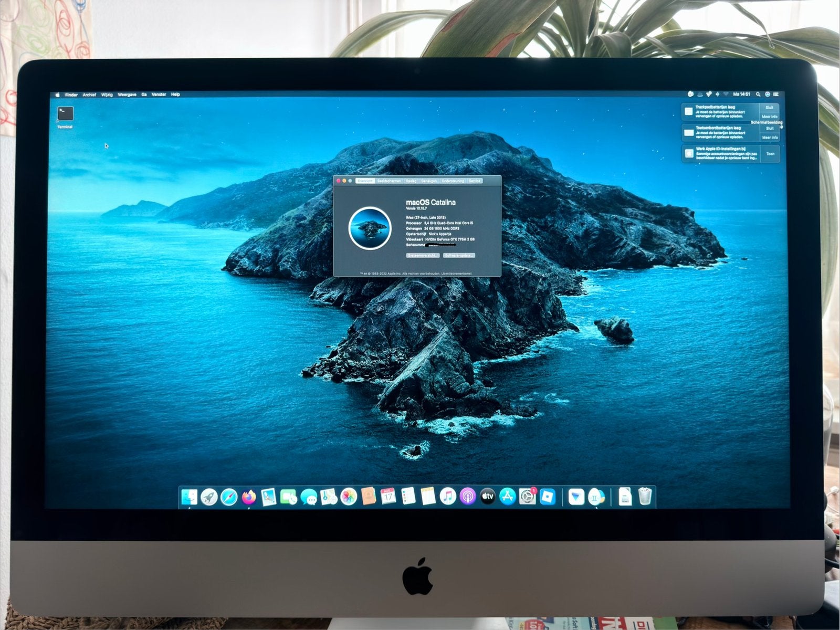Dismiss Trackpadbatterijen notification with Sluit

770,108
